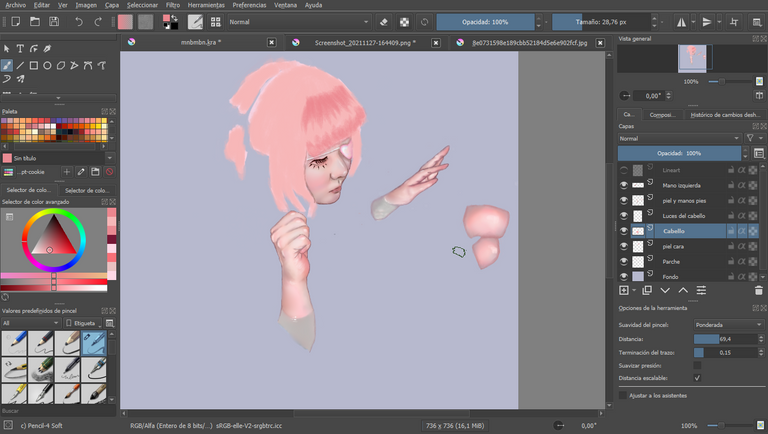
Task: Open brush preset tag filter All
Action: tap(30, 323)
